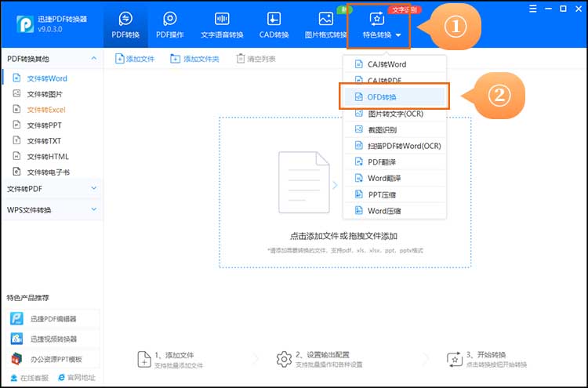Click the 迅捷视频转换器 product icon
588x388 pixels.
pos(16,339)
